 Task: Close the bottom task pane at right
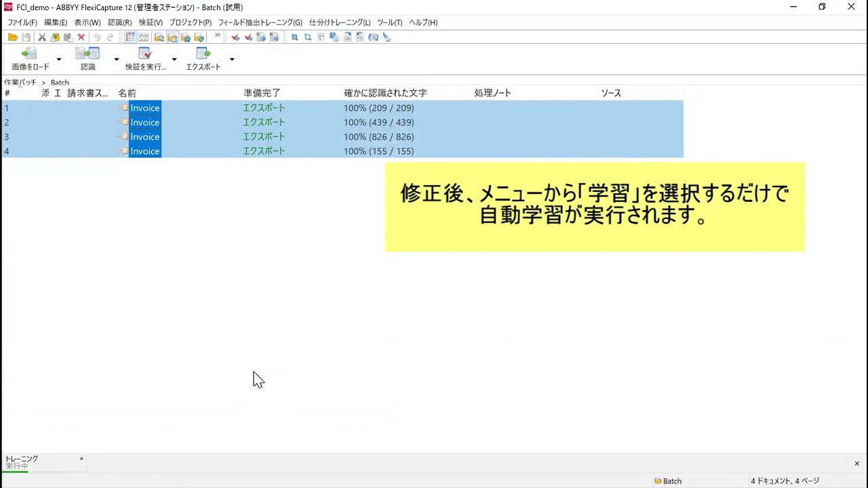(856, 464)
